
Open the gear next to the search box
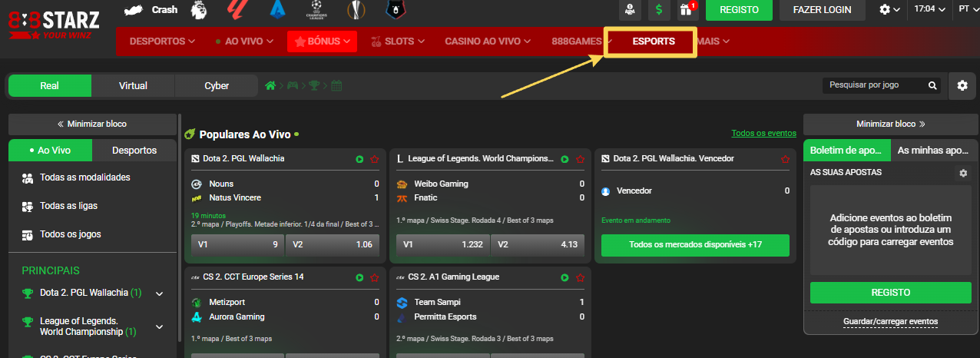(962, 85)
